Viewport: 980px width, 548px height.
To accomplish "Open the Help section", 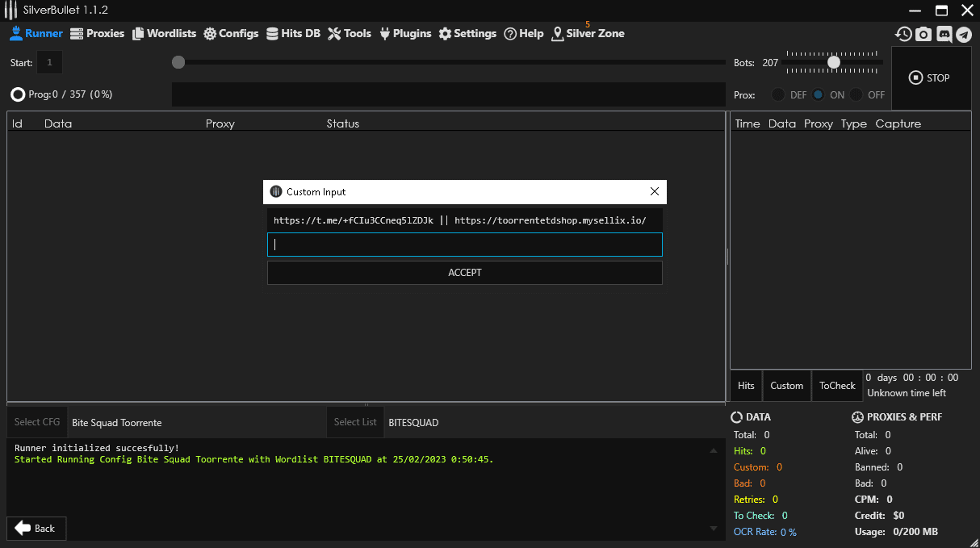I will [524, 34].
